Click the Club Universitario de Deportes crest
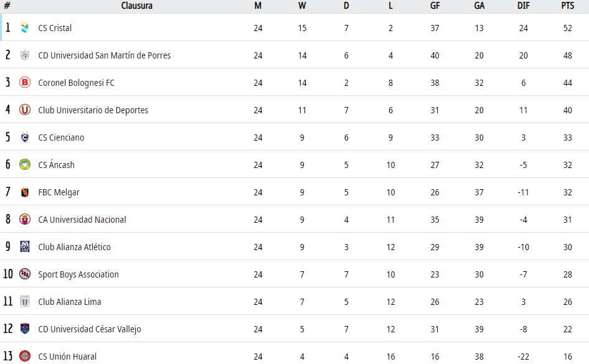 [25, 110]
